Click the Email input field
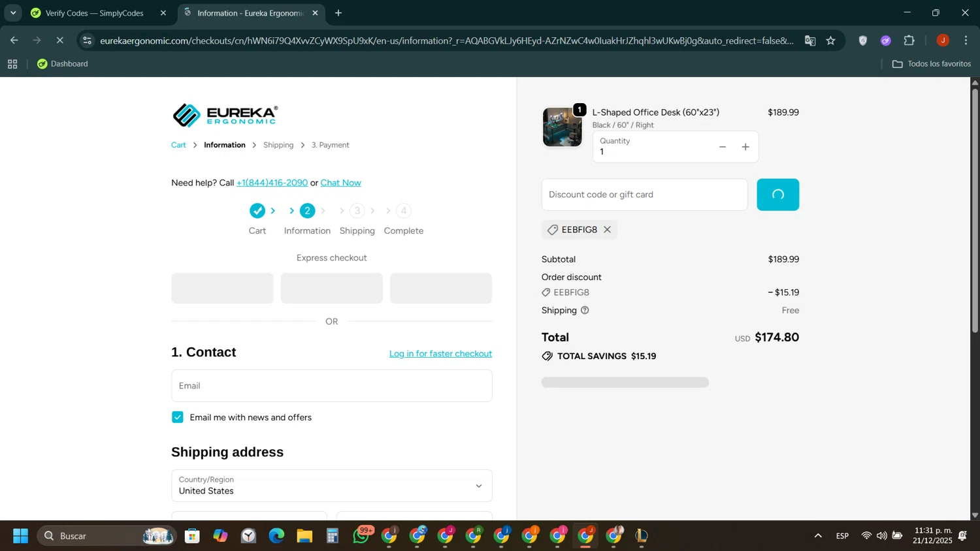This screenshot has height=551, width=980. click(331, 386)
